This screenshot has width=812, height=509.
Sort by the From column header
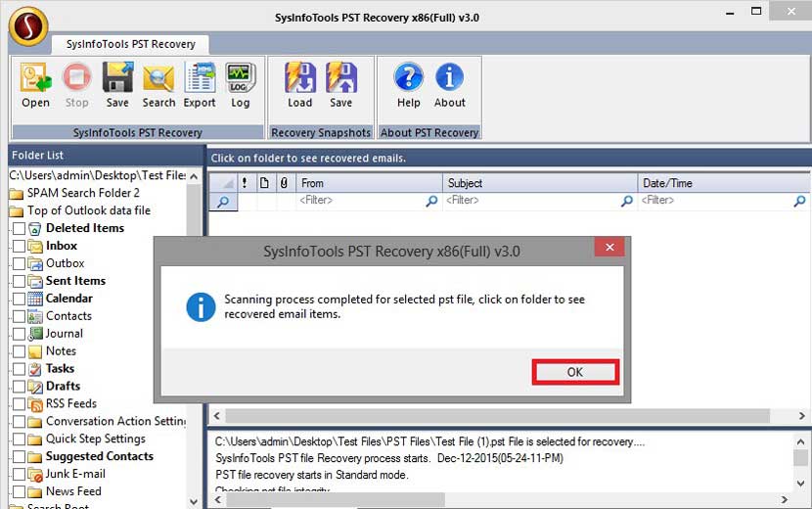(x=369, y=183)
